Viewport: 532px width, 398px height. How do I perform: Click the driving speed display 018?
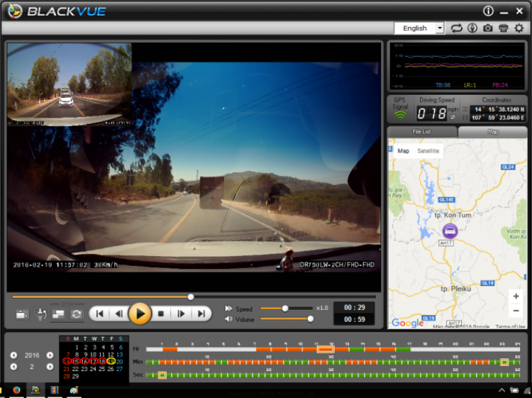click(431, 114)
